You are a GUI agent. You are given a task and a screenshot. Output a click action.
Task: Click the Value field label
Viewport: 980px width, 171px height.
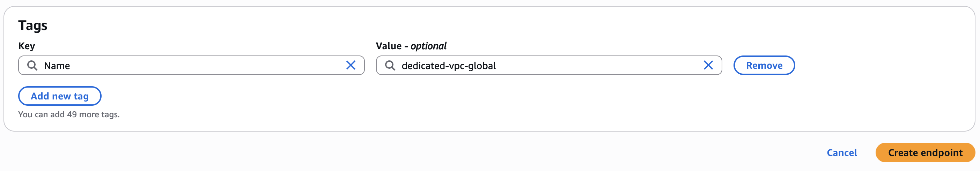click(389, 46)
